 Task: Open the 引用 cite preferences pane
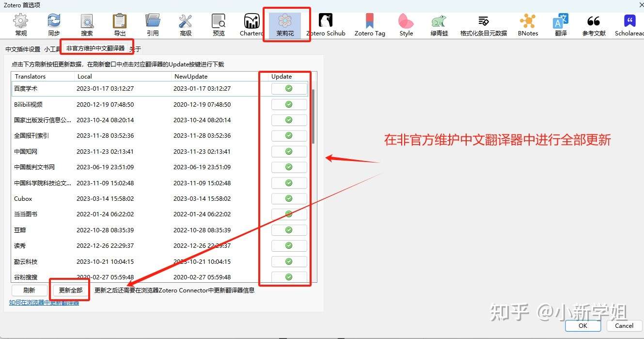[x=153, y=25]
